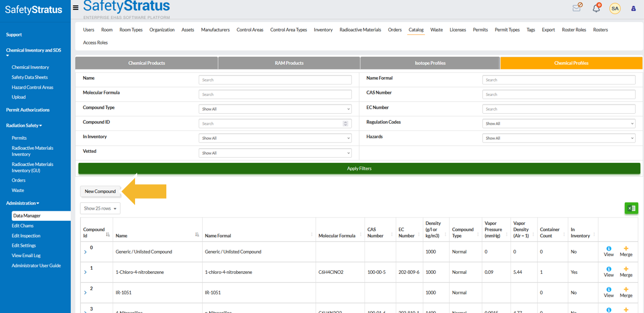Screen dimensions: 644x313
Task: Sort by Compound Id column icon
Action: [x=108, y=235]
